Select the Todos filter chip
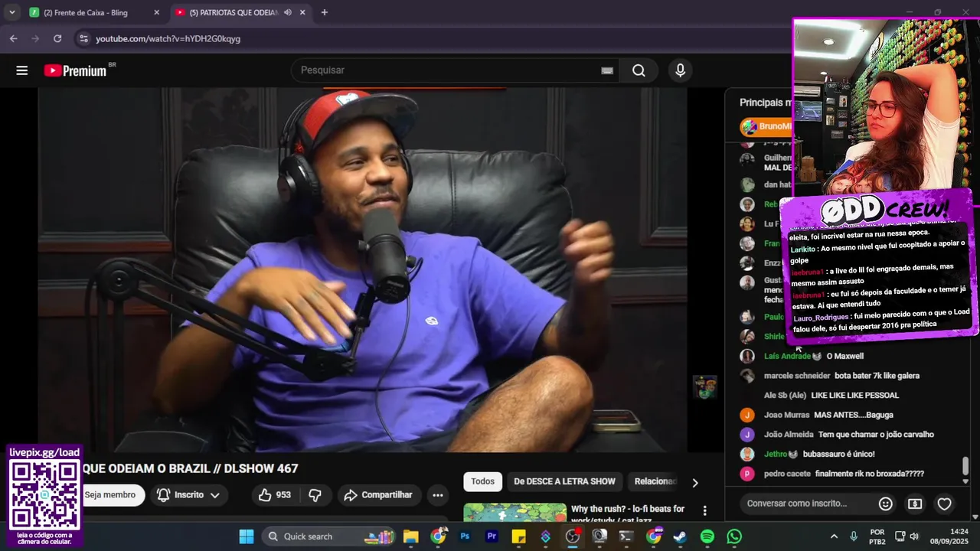This screenshot has height=551, width=980. coord(482,481)
